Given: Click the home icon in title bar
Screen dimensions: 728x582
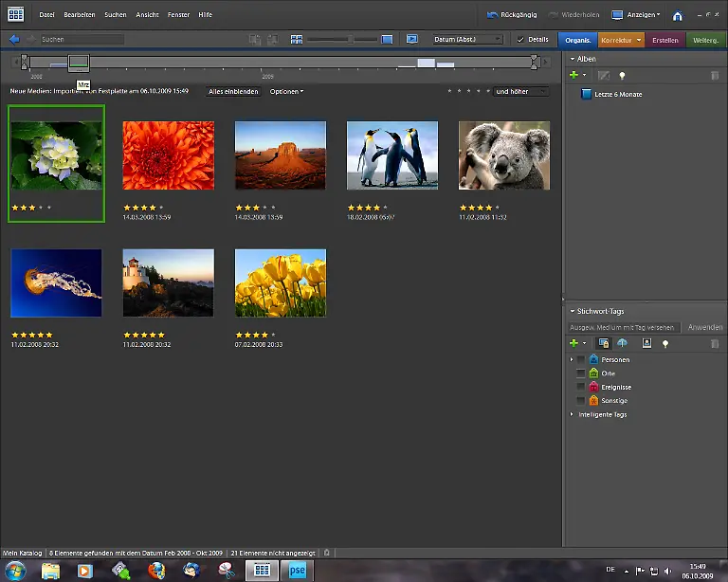Looking at the screenshot, I should [678, 15].
